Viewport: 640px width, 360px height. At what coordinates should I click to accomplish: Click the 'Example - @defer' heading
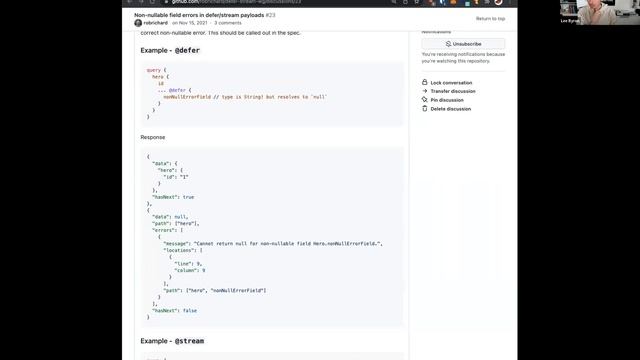pyautogui.click(x=170, y=50)
